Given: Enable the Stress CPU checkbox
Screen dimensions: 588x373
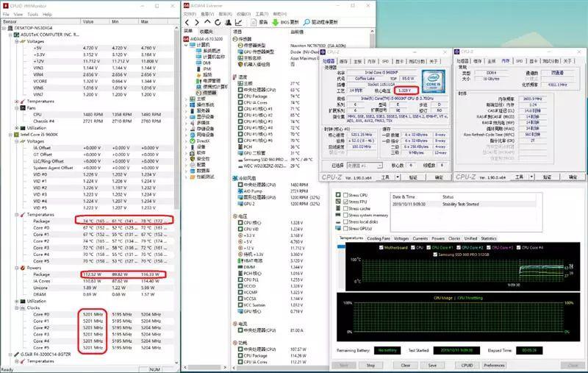Looking at the screenshot, I should (345, 195).
